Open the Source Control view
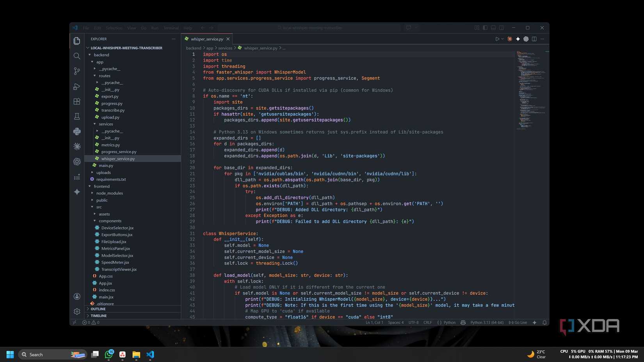This screenshot has width=644, height=362. tap(76, 71)
